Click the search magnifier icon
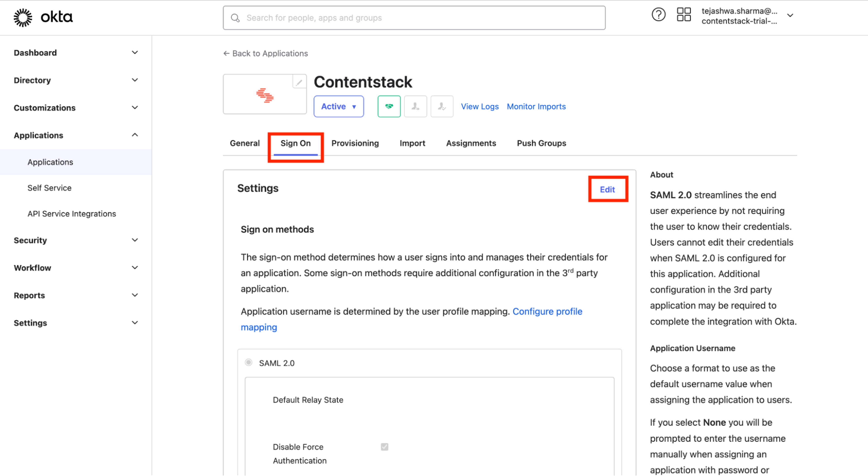 (x=235, y=18)
